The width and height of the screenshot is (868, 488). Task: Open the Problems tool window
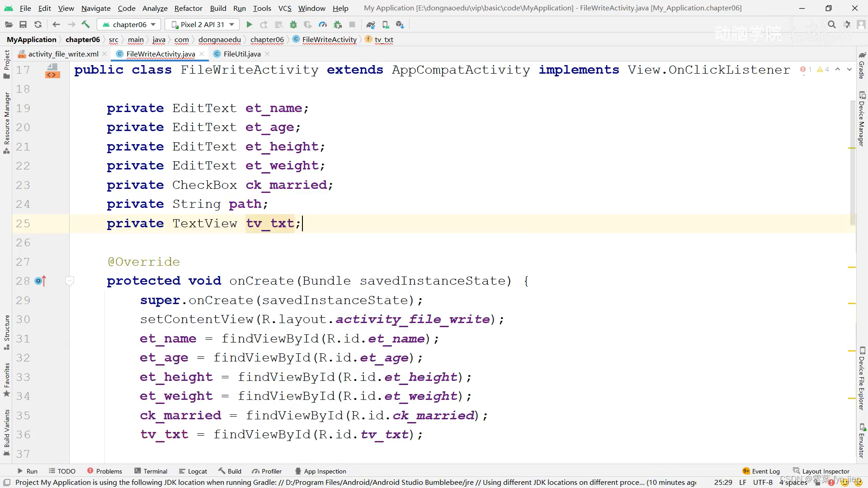(x=104, y=471)
